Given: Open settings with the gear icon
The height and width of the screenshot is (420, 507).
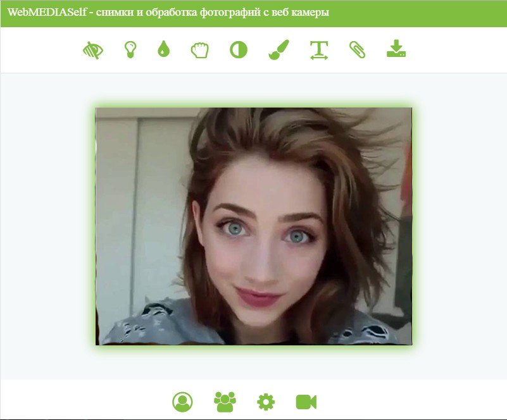Looking at the screenshot, I should point(266,402).
